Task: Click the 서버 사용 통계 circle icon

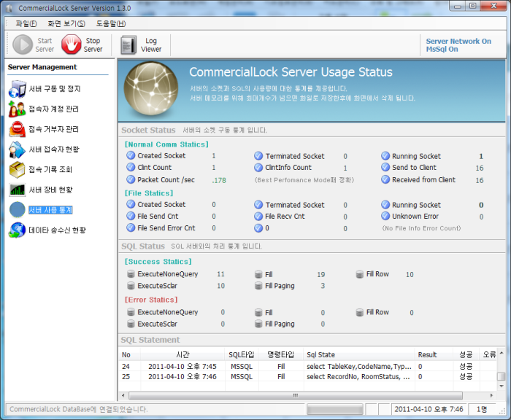Action: coord(18,210)
